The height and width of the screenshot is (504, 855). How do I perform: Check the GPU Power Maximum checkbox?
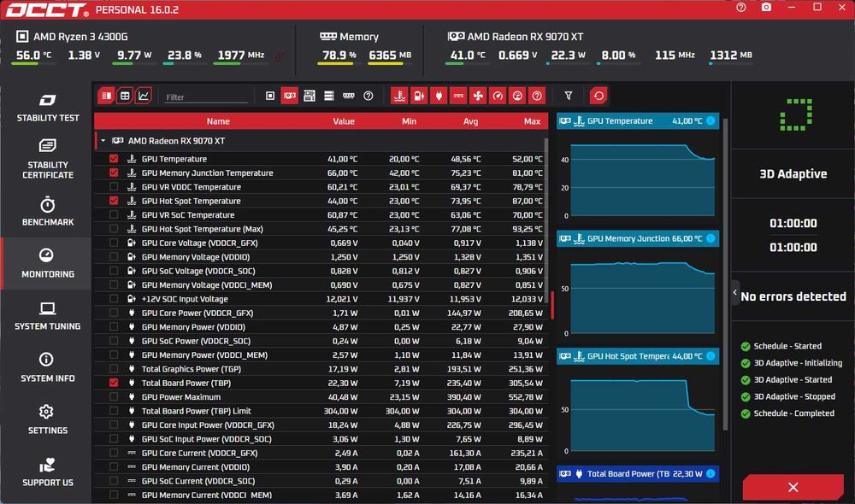114,396
